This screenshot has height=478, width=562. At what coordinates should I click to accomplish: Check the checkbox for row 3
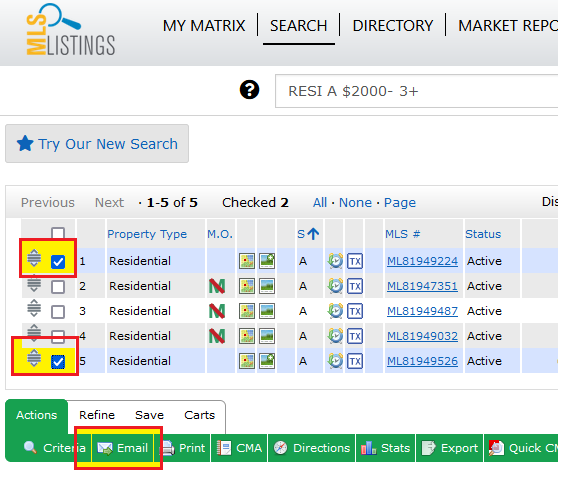58,312
